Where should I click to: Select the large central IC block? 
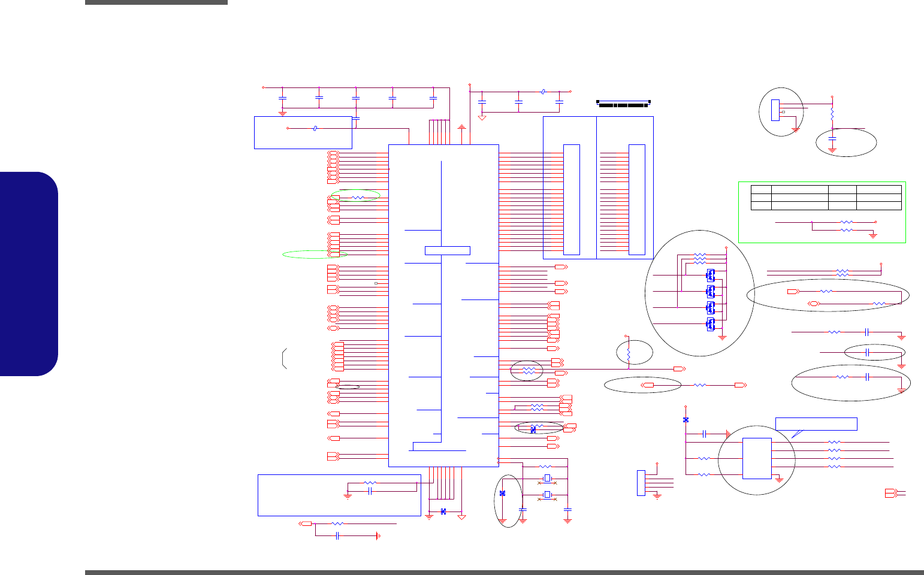point(443,305)
